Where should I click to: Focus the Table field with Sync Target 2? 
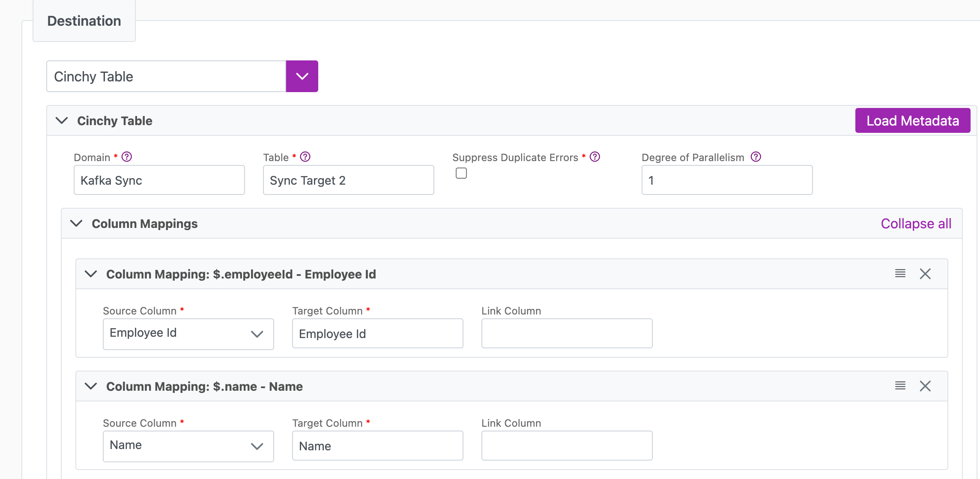[349, 180]
